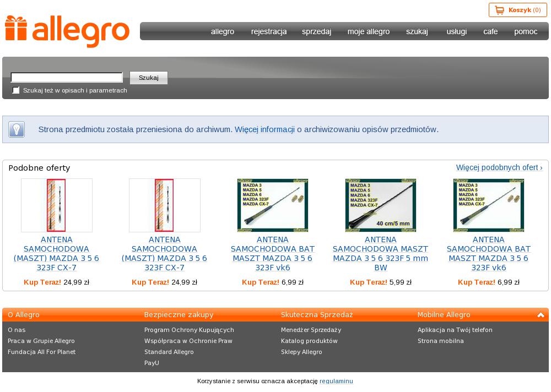Open Więcej podobnych ofert link
The height and width of the screenshot is (392, 551).
[x=499, y=167]
